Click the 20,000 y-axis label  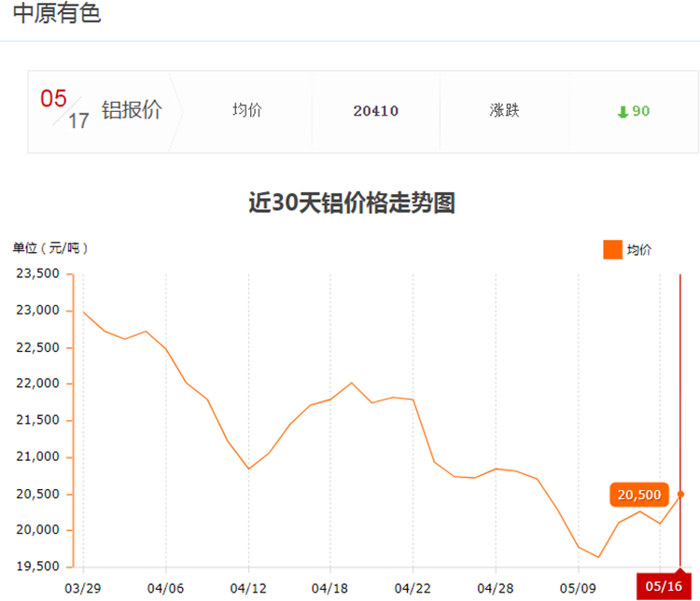coord(38,529)
